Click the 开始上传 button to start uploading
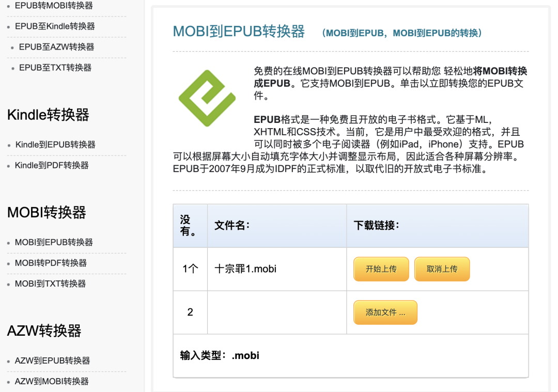 click(381, 269)
